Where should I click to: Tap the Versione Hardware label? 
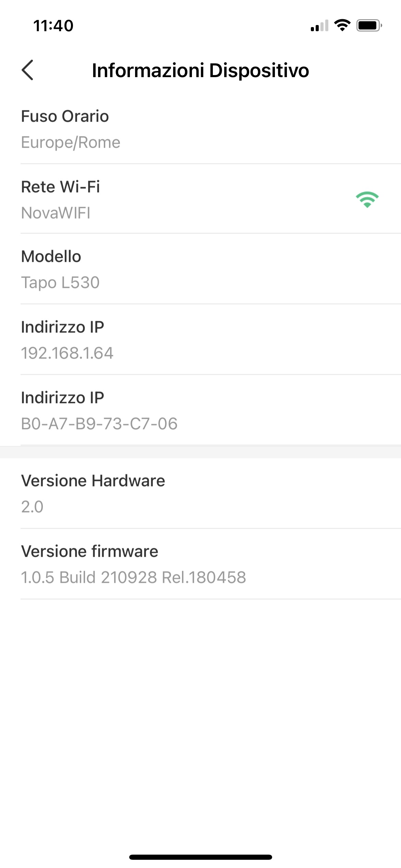click(x=93, y=481)
